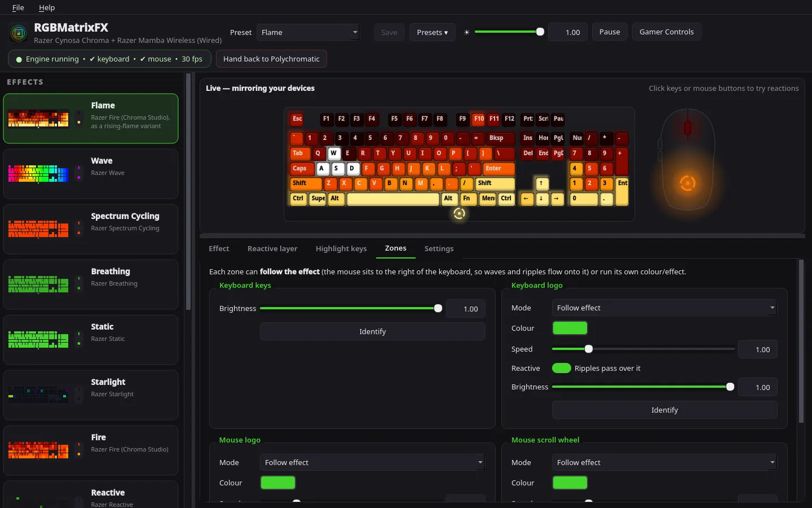The width and height of the screenshot is (812, 508).
Task: Click Identify under Keyboard logo
Action: [x=665, y=410]
